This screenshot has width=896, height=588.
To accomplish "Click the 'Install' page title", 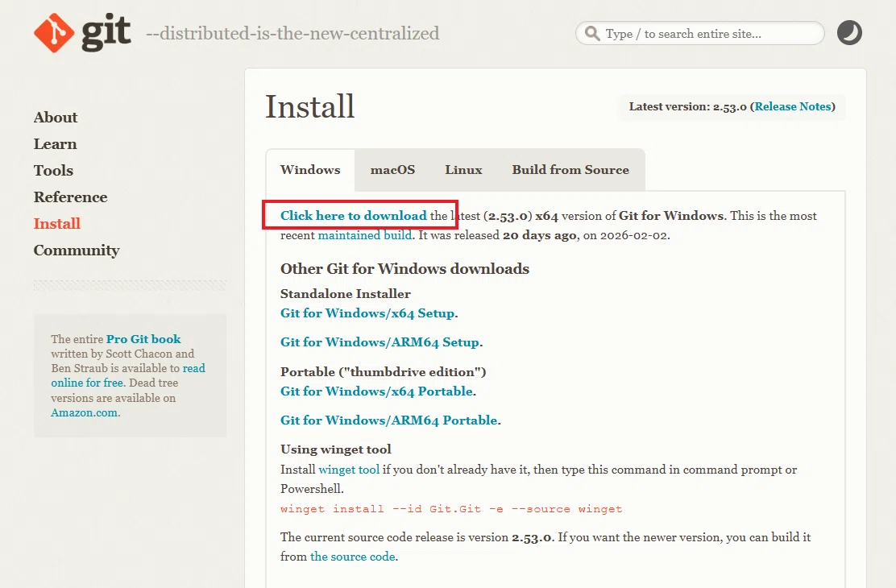I will (309, 107).
